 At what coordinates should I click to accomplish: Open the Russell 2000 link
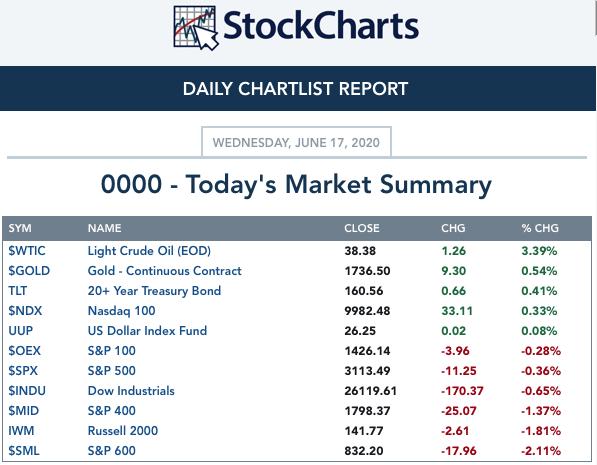coord(123,431)
